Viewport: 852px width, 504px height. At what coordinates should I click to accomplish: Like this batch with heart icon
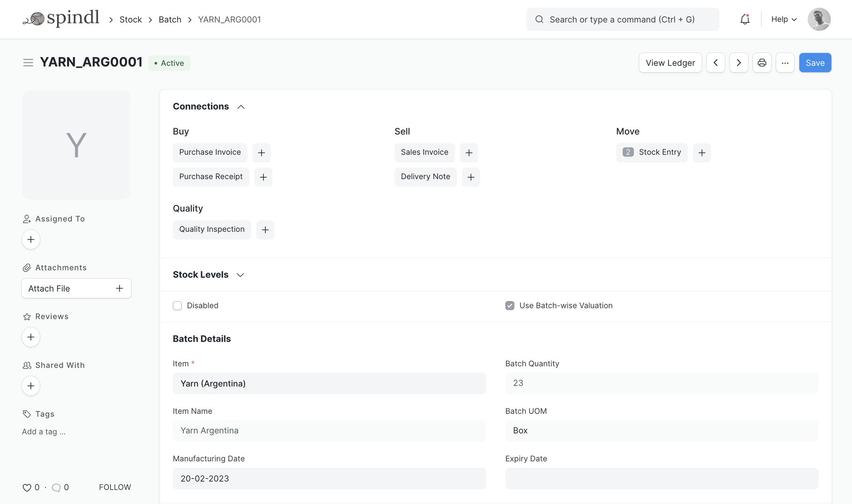(x=27, y=488)
